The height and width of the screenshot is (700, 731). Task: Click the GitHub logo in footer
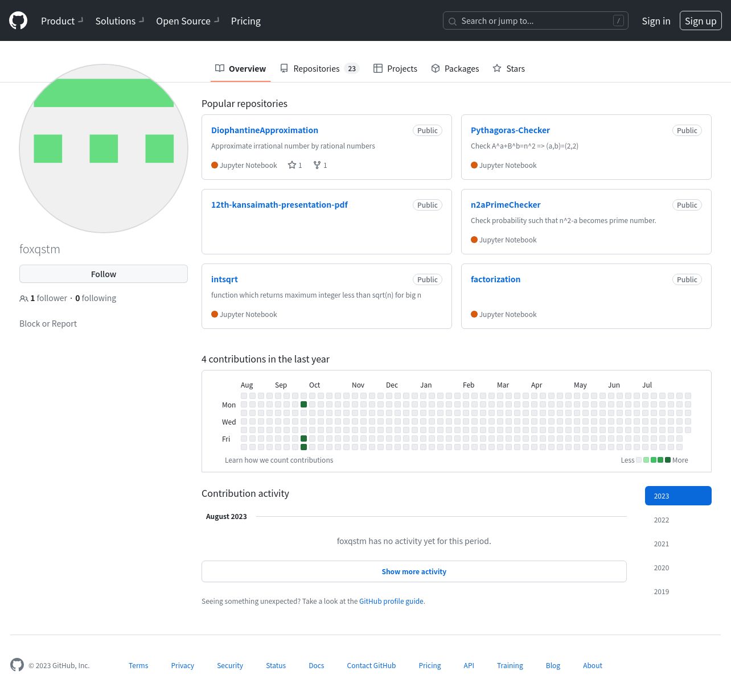pyautogui.click(x=17, y=665)
